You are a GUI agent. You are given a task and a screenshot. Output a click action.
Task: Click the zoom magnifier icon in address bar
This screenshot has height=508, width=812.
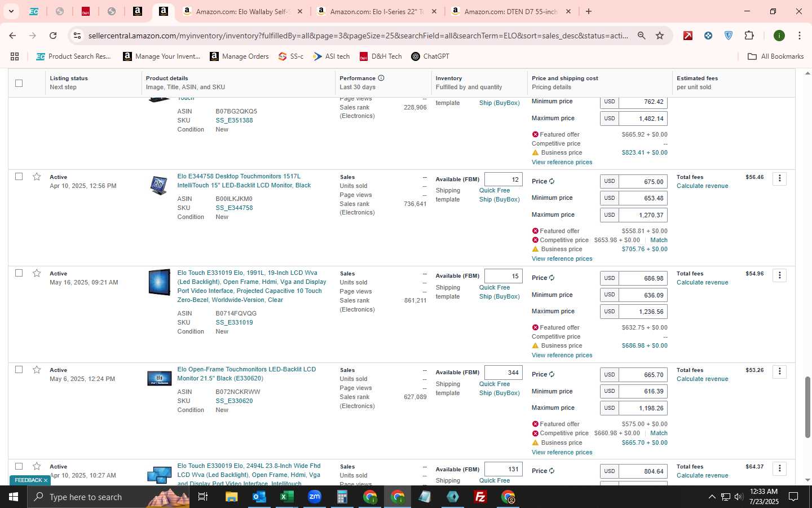(641, 36)
